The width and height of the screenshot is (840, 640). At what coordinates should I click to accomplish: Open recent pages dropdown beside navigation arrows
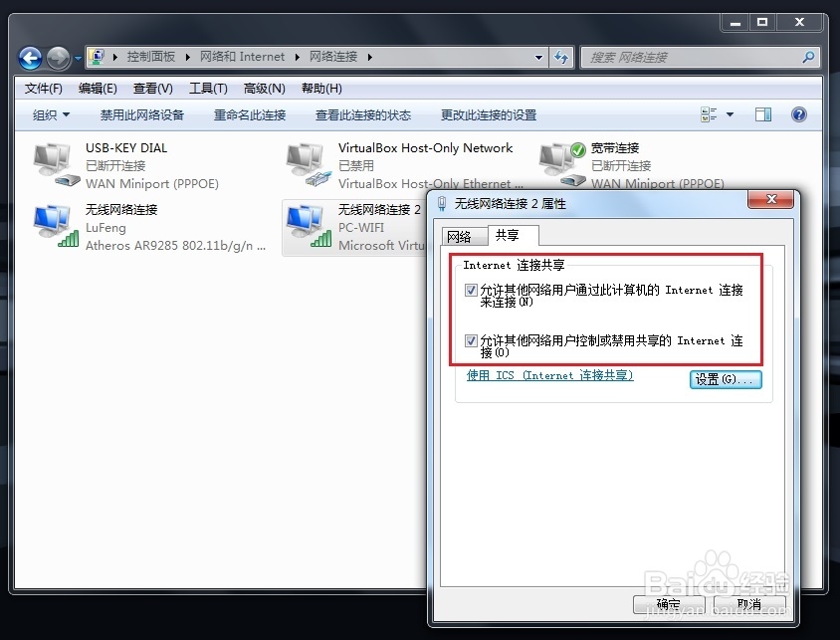pyautogui.click(x=78, y=58)
